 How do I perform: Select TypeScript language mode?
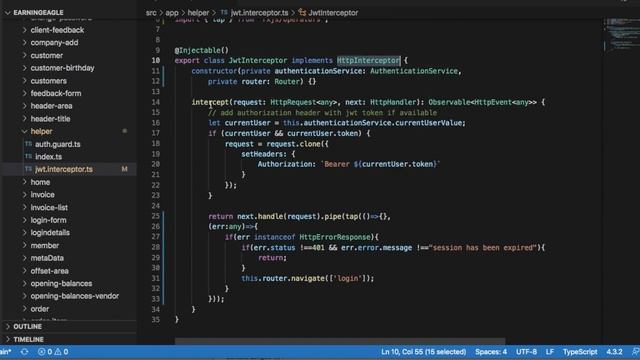[x=580, y=352]
